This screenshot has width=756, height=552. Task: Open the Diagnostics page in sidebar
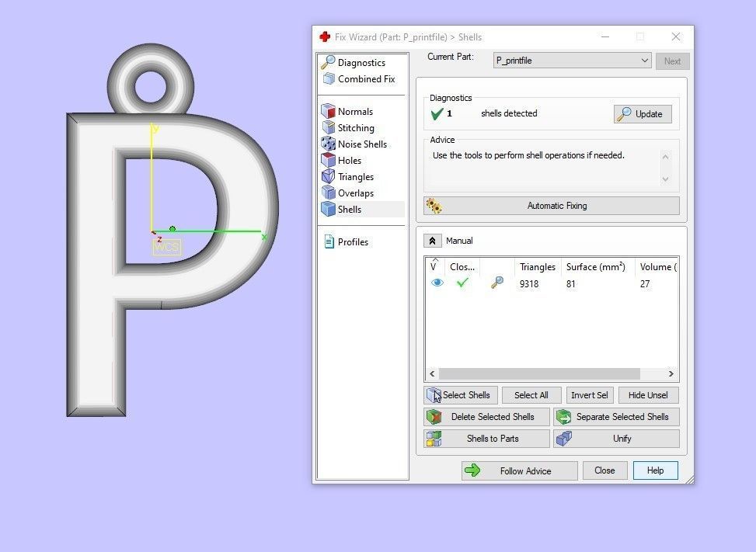click(361, 63)
